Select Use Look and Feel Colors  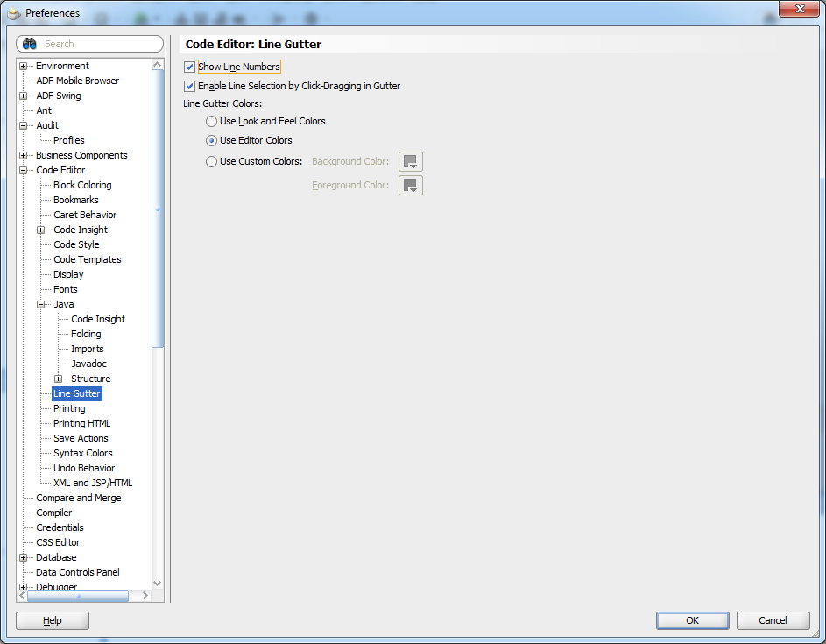(x=210, y=121)
